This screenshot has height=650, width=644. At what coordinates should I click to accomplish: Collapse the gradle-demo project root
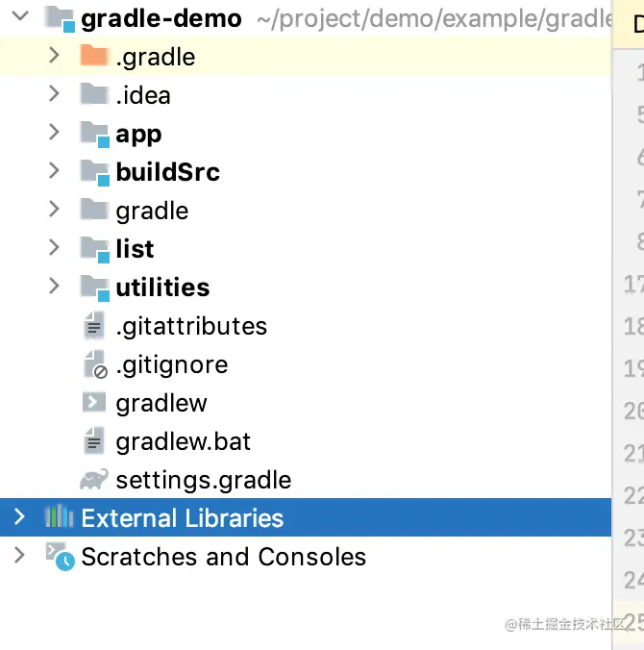(x=19, y=18)
